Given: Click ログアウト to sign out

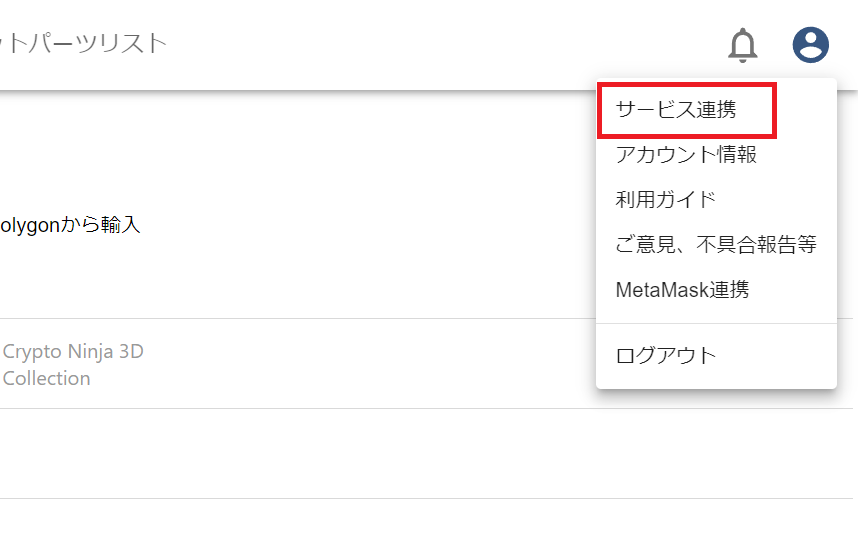Looking at the screenshot, I should 666,355.
